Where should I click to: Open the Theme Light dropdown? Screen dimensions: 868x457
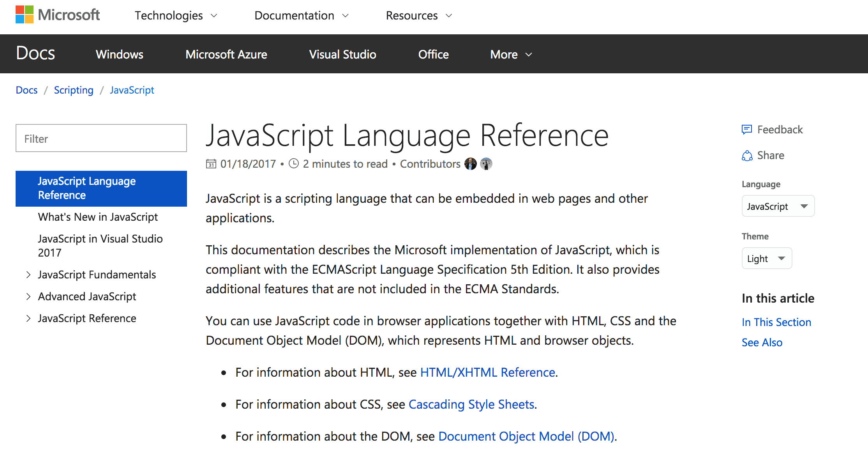[x=766, y=259]
